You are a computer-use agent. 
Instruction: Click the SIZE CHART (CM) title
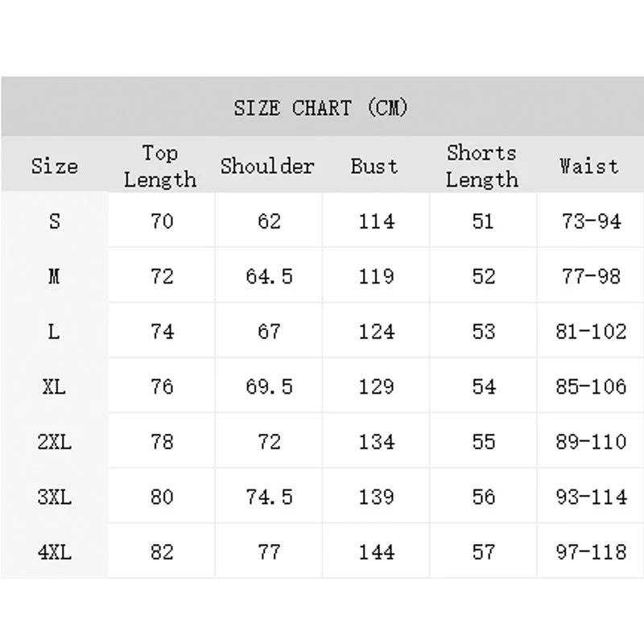pos(321,108)
